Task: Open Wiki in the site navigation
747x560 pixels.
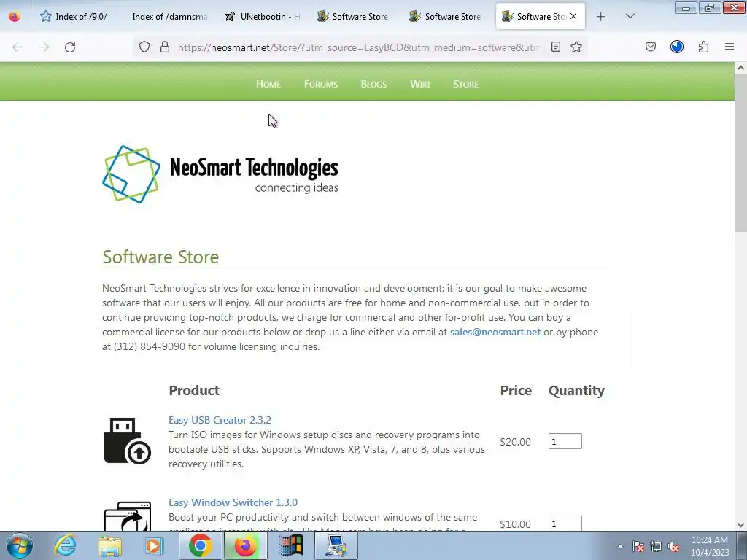Action: pyautogui.click(x=419, y=85)
